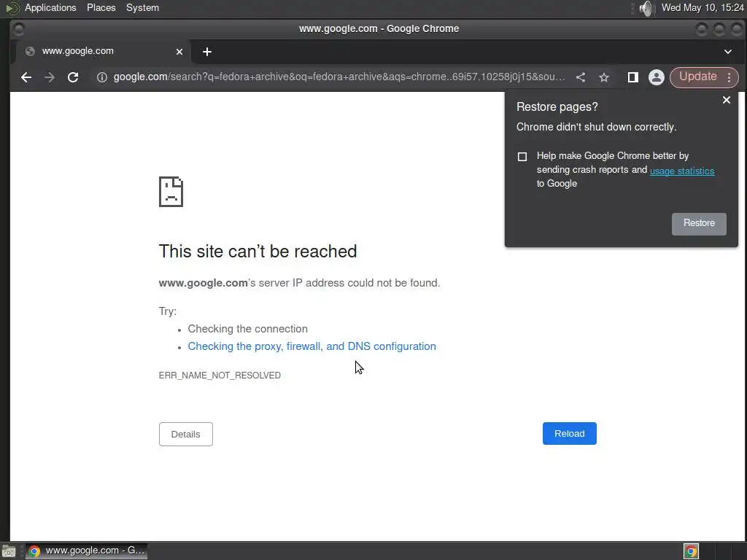This screenshot has height=560, width=747.
Task: Click the ERR_NAME_NOT_RESOLVED text
Action: [x=220, y=376]
